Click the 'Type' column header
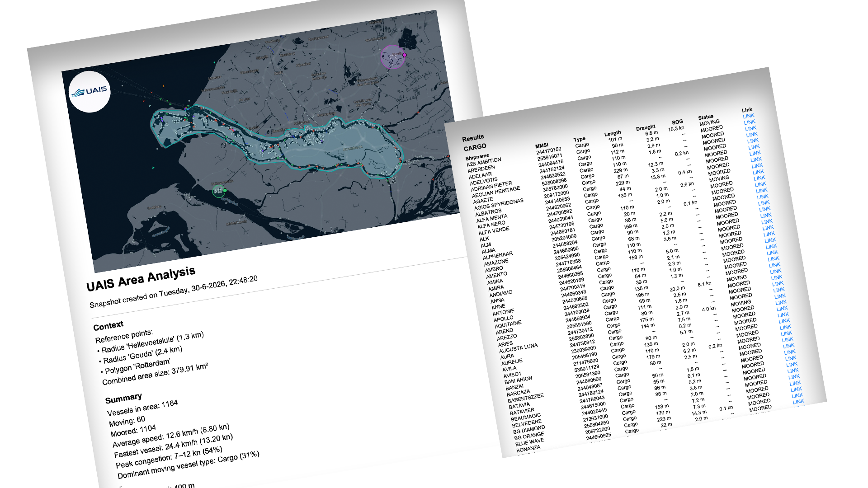 580,139
